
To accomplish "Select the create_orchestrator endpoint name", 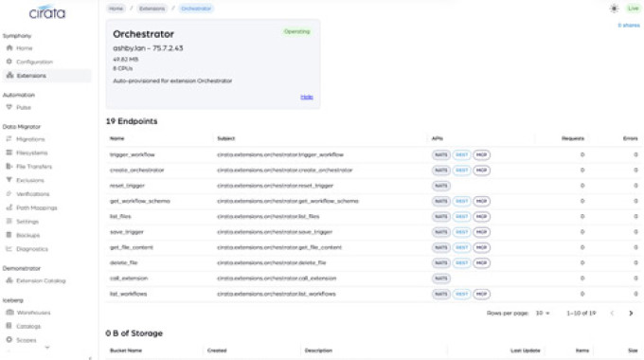I will (x=136, y=171).
